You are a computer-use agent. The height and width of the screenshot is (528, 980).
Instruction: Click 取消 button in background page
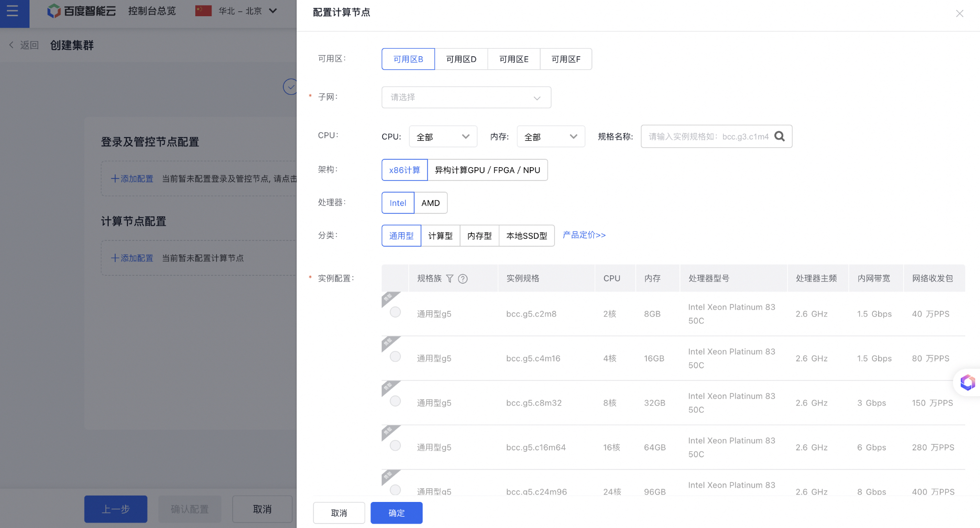[x=262, y=509]
